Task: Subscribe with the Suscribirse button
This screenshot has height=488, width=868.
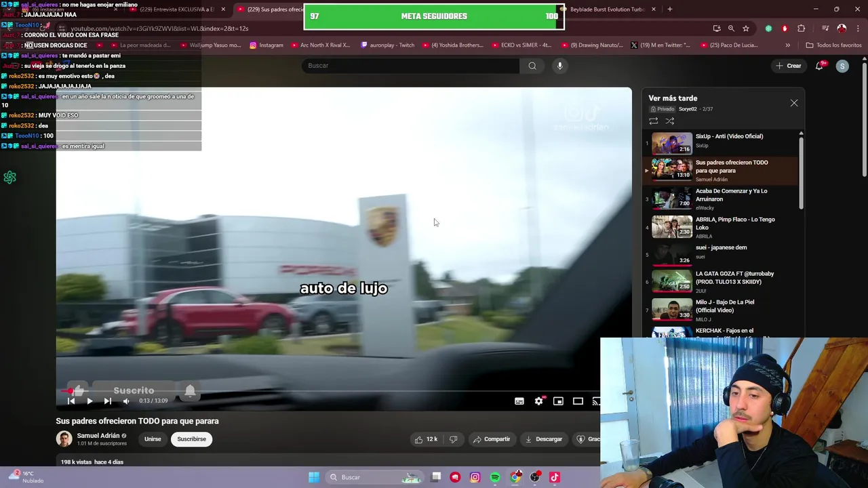Action: 191,439
